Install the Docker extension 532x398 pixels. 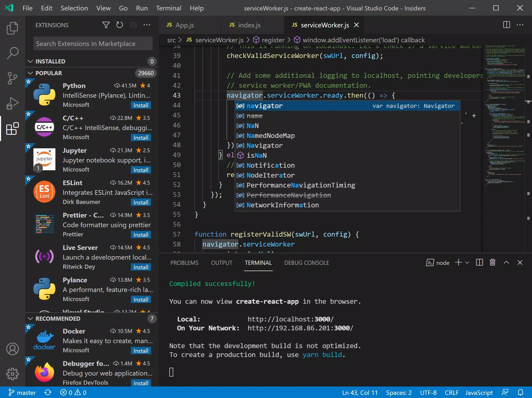pyautogui.click(x=141, y=351)
